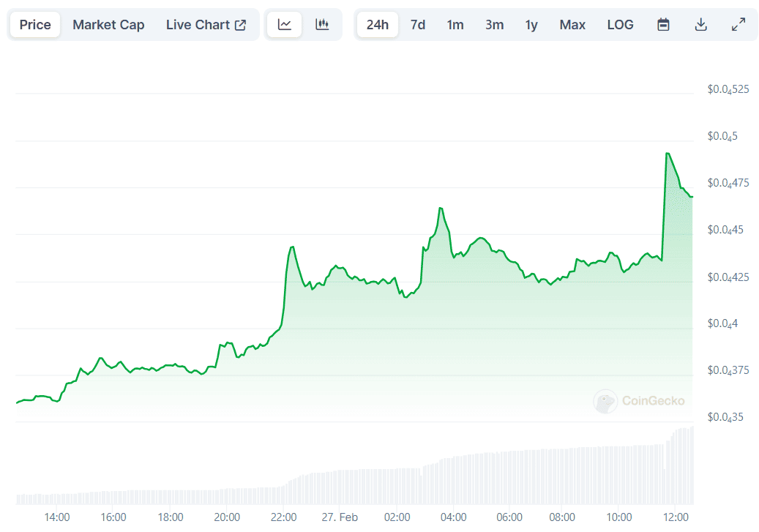Image resolution: width=759 pixels, height=532 pixels.
Task: Open the calendar date range picker
Action: (663, 25)
